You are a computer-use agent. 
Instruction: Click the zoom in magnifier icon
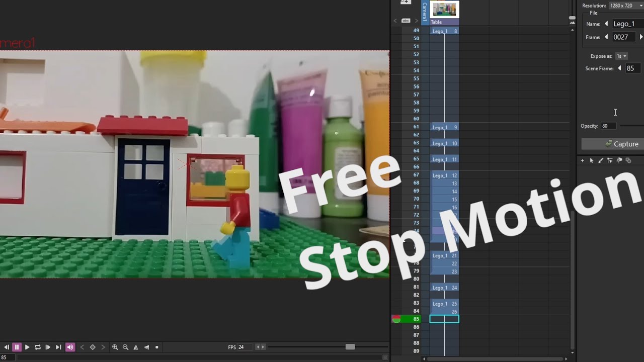tap(115, 347)
